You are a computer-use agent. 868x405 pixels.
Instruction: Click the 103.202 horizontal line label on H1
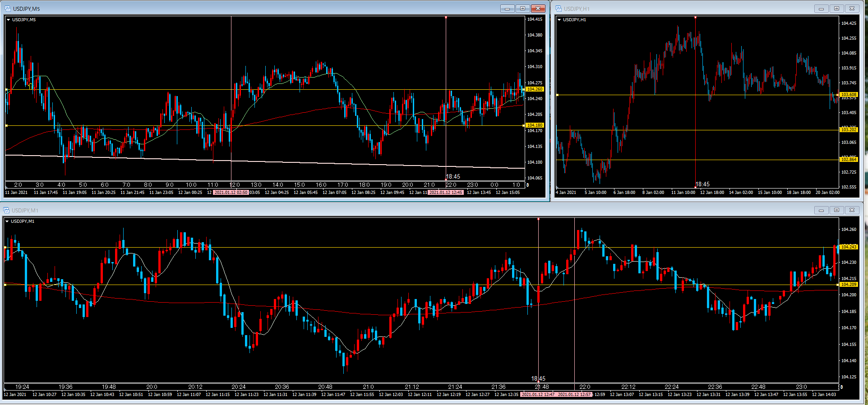coord(849,130)
